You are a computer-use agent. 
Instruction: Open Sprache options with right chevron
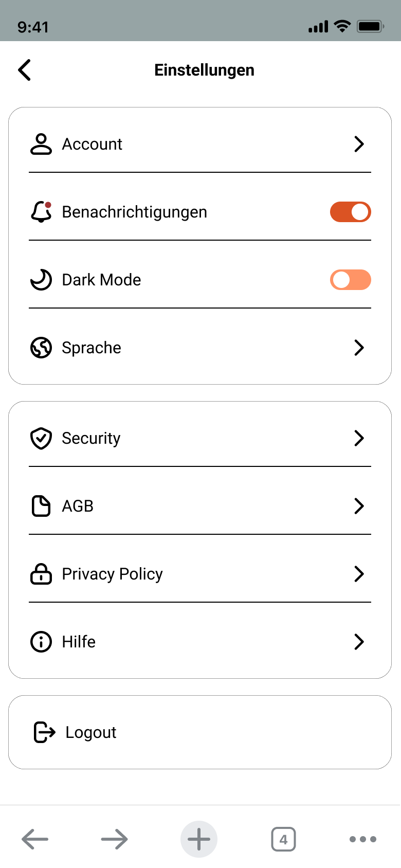pyautogui.click(x=359, y=348)
